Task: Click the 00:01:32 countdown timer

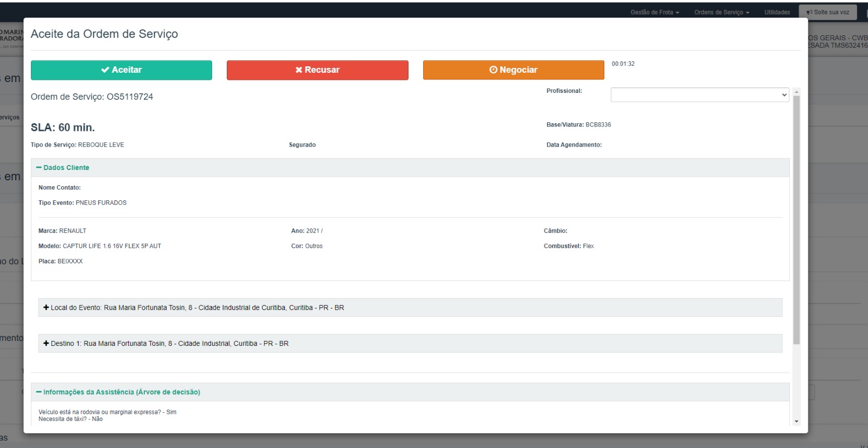Action: point(623,64)
